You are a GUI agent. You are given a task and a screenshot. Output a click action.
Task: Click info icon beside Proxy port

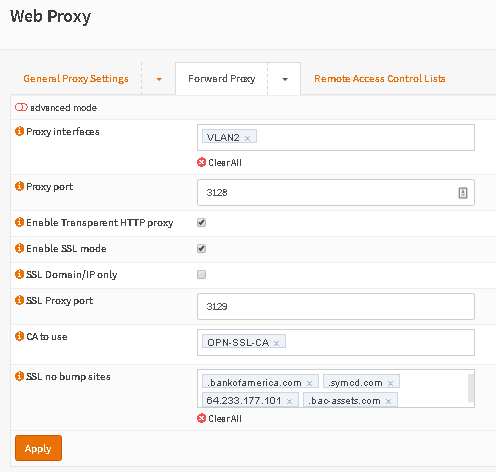[x=19, y=186]
